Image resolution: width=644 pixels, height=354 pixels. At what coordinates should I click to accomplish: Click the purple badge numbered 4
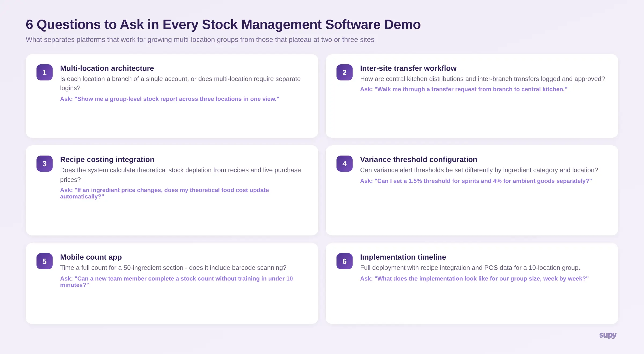[x=345, y=163]
